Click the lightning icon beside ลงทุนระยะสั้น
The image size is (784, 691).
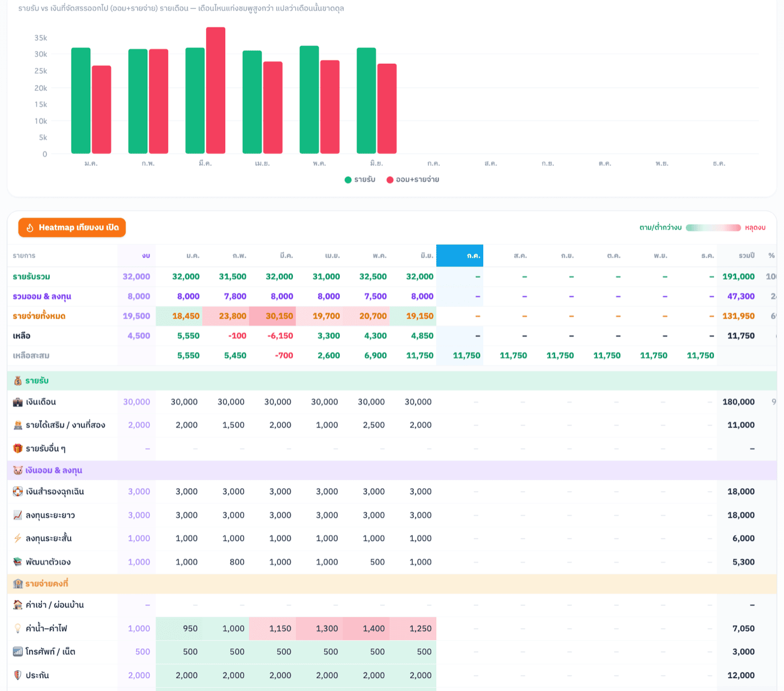[x=18, y=539]
